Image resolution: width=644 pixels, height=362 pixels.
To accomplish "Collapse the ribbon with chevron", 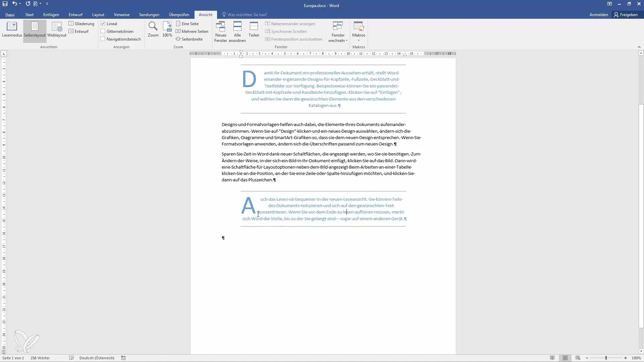I will coord(639,47).
